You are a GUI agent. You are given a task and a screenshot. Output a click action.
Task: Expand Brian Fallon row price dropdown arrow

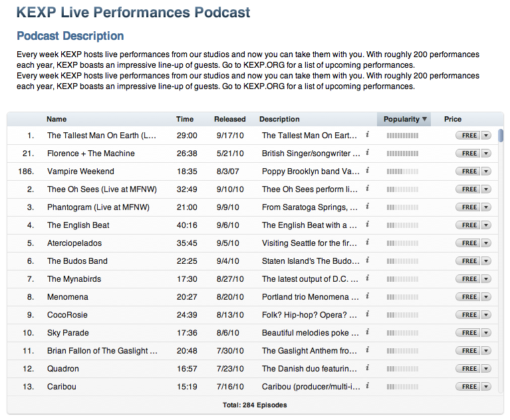click(486, 351)
